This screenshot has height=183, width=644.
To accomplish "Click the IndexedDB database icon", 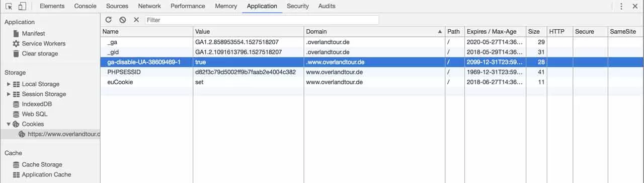I will (x=16, y=104).
